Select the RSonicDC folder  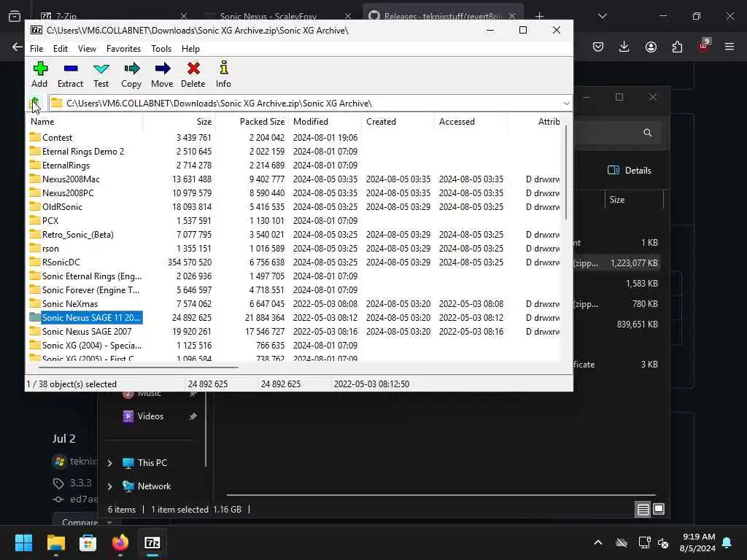(x=61, y=262)
